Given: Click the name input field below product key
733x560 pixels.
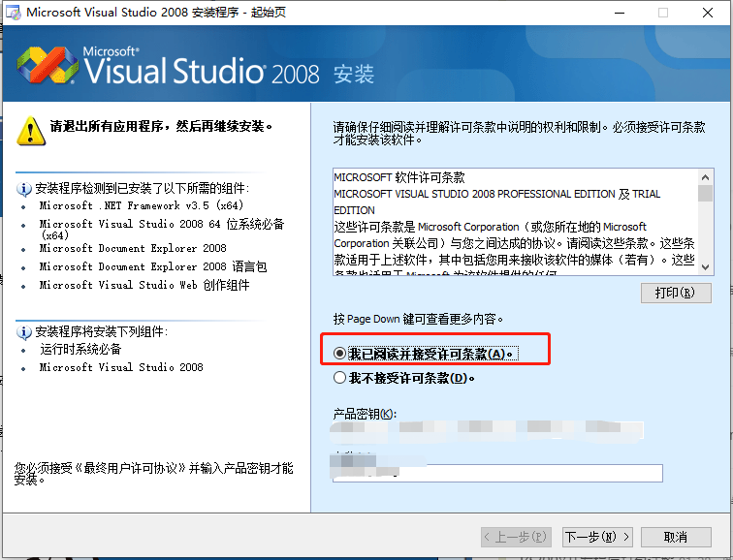Looking at the screenshot, I should tap(496, 473).
